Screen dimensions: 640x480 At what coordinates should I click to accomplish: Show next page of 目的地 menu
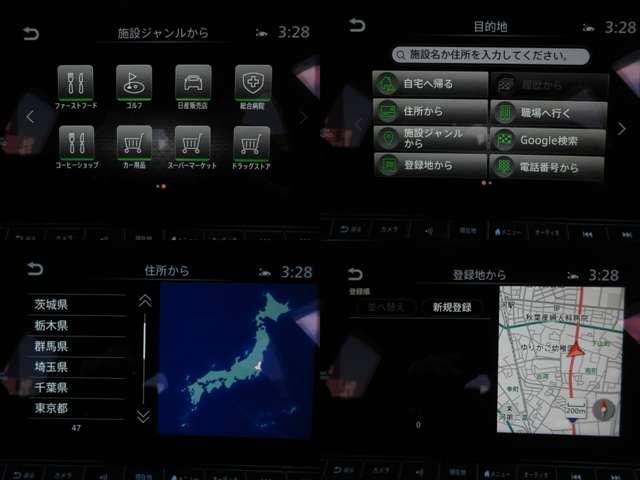tap(622, 129)
